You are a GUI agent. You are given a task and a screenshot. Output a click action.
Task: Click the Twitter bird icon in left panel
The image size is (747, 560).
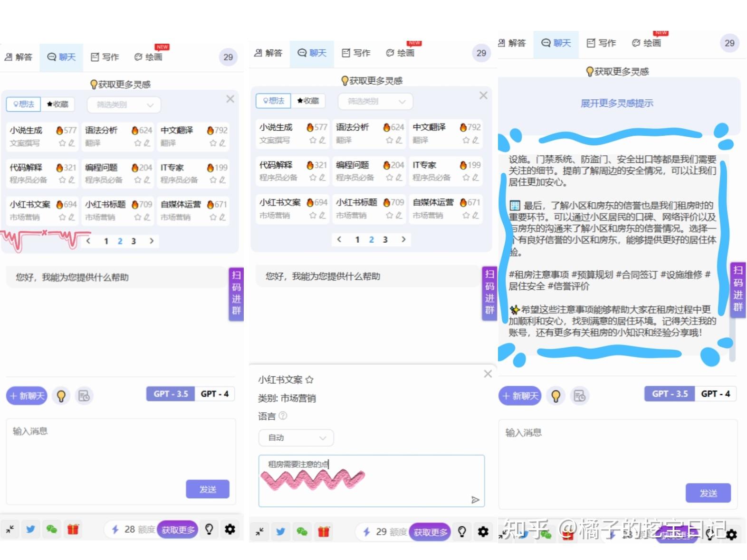click(x=30, y=529)
